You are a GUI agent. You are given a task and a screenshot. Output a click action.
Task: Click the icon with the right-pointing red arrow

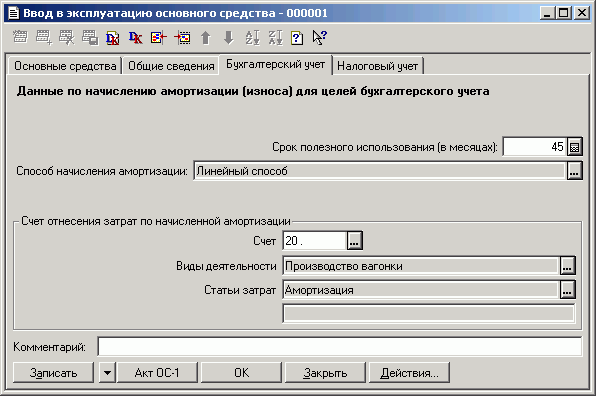182,37
